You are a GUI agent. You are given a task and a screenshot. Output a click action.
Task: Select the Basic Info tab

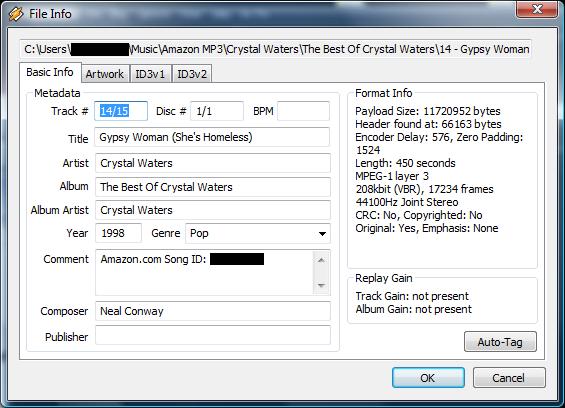[x=50, y=72]
